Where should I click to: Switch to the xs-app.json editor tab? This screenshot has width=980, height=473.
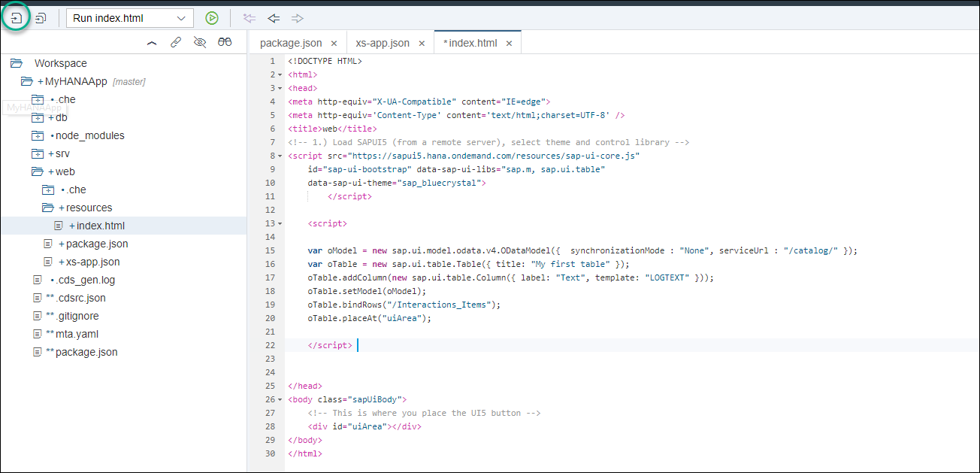[x=383, y=43]
